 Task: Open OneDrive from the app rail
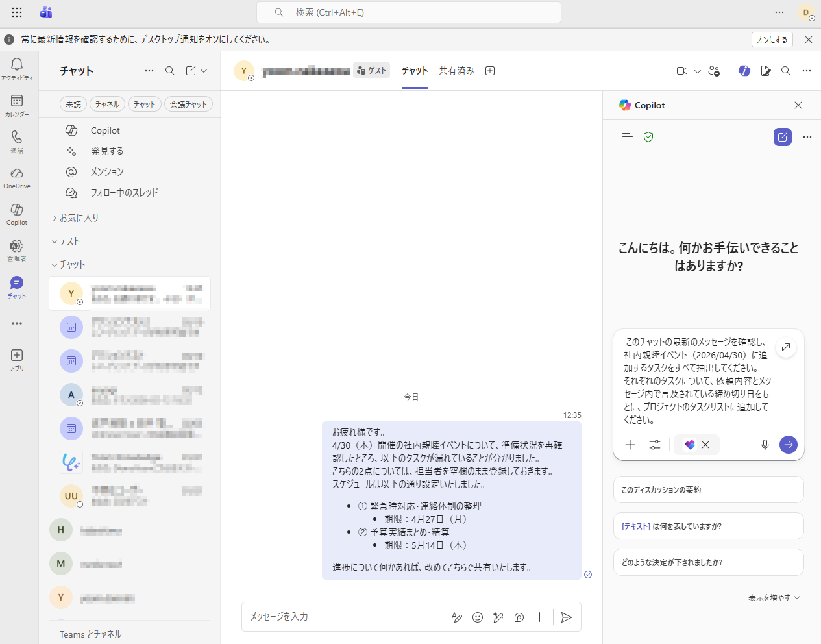click(17, 177)
